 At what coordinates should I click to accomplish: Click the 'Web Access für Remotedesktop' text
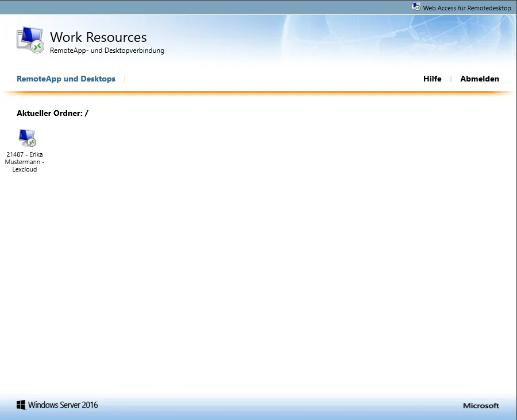467,8
